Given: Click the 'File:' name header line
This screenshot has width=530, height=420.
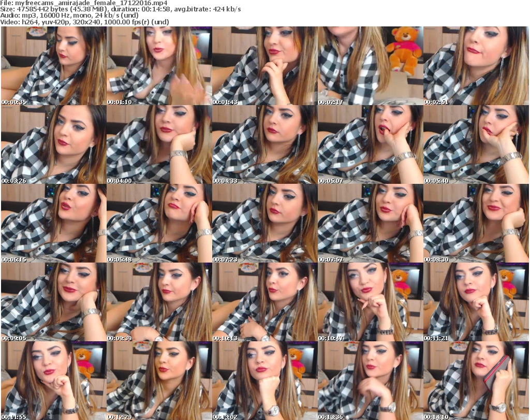Looking at the screenshot, I should (84, 3).
